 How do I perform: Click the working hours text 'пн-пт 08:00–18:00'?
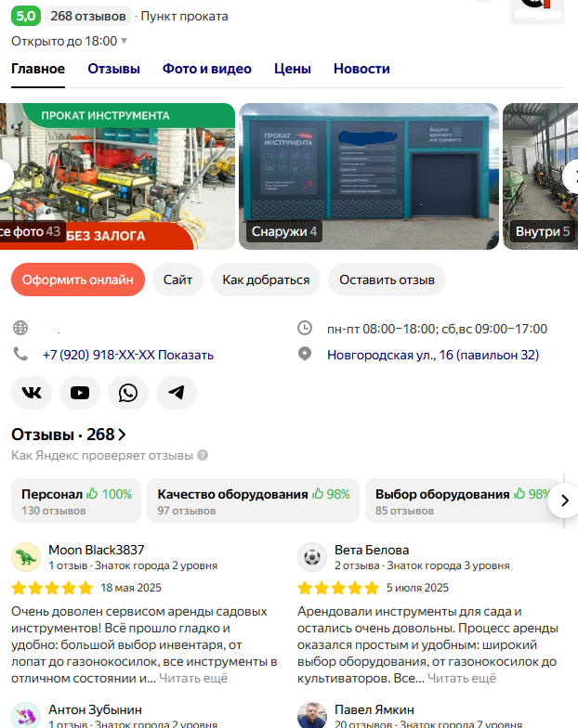click(x=381, y=329)
